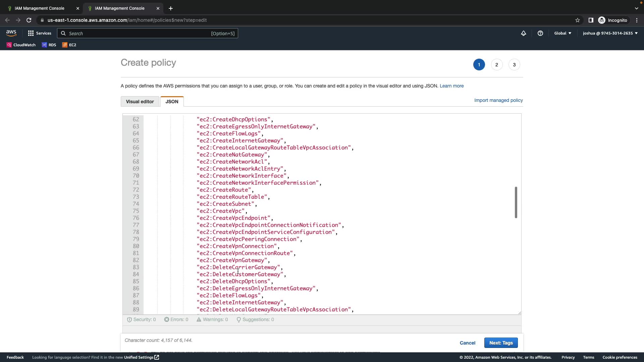
Task: Open the RDS bookmark shortcut
Action: (x=49, y=45)
